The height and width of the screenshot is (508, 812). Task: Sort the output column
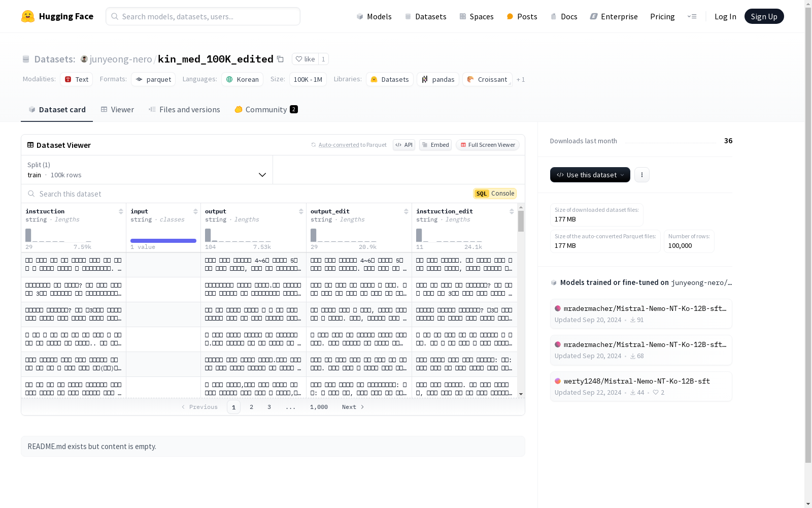pos(301,211)
